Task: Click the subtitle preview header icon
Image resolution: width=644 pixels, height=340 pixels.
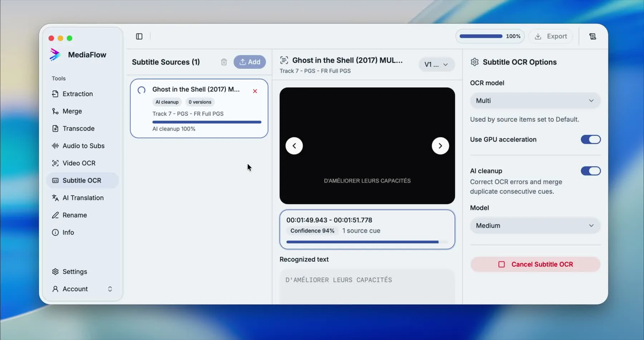Action: (x=284, y=60)
